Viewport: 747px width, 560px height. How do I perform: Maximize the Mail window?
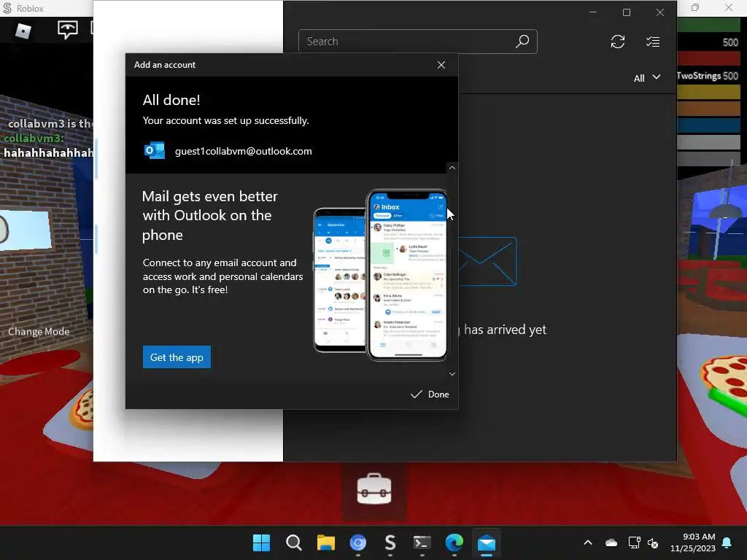(x=627, y=12)
